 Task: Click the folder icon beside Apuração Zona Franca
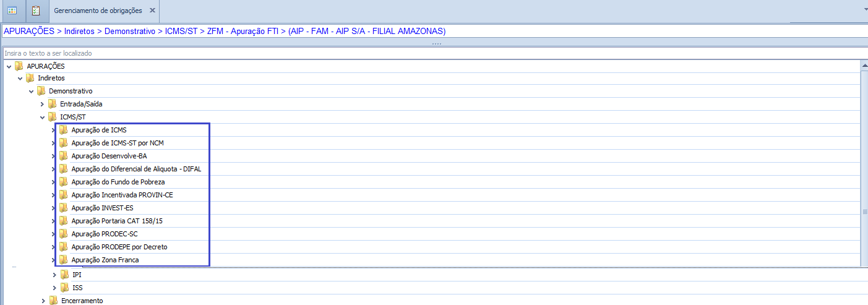(x=63, y=260)
